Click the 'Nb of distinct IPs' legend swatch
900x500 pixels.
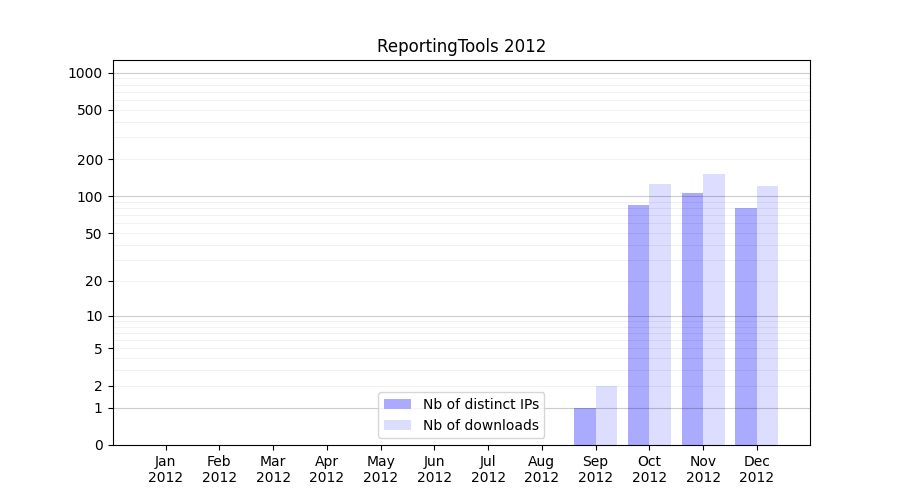pyautogui.click(x=397, y=404)
